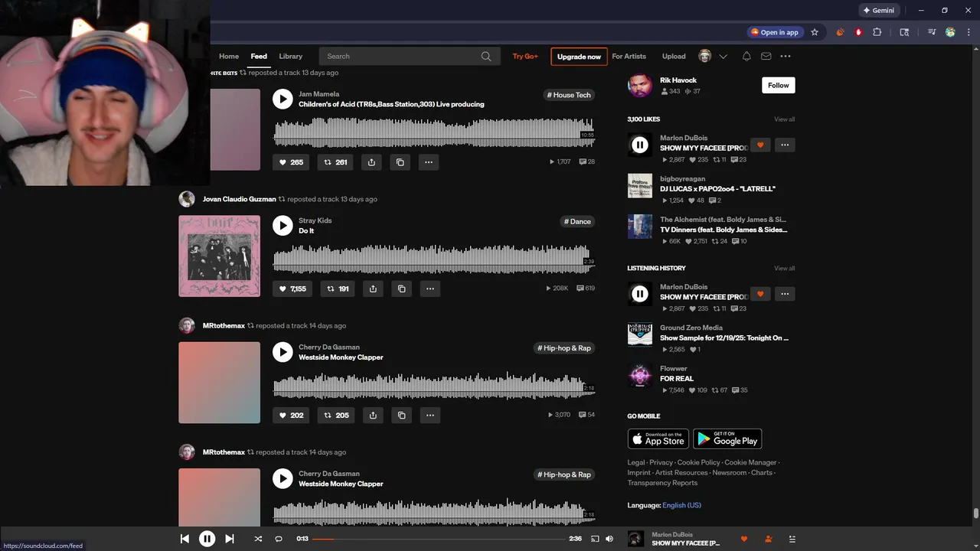980x551 pixels.
Task: Toggle repeat in player bar
Action: point(279,539)
